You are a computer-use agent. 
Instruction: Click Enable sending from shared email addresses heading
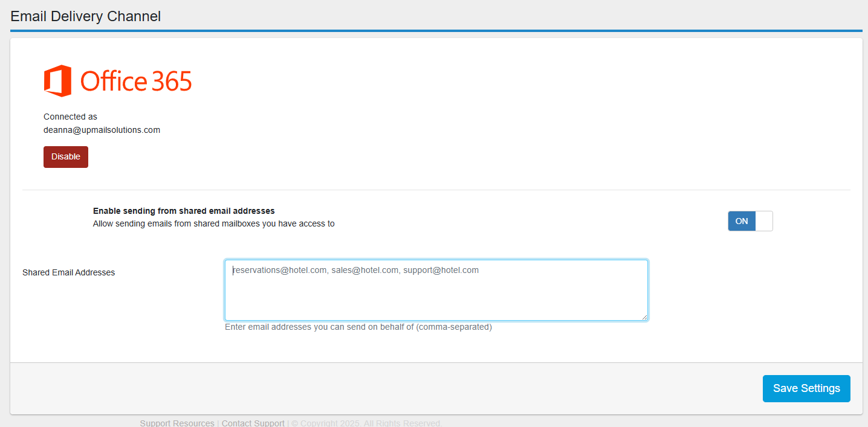click(184, 211)
